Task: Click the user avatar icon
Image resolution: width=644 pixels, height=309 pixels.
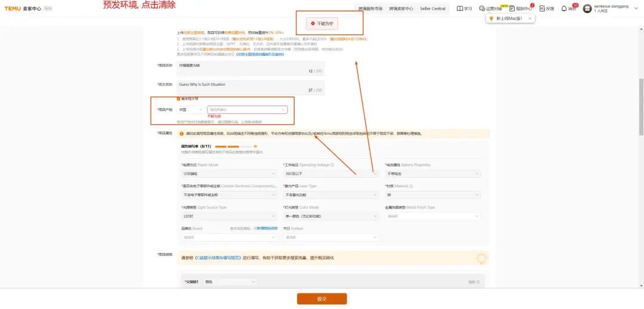Action: 587,8
